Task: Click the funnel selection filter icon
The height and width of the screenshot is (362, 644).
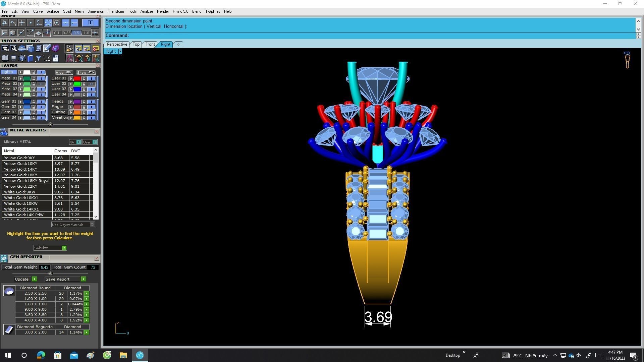Action: click(38, 58)
